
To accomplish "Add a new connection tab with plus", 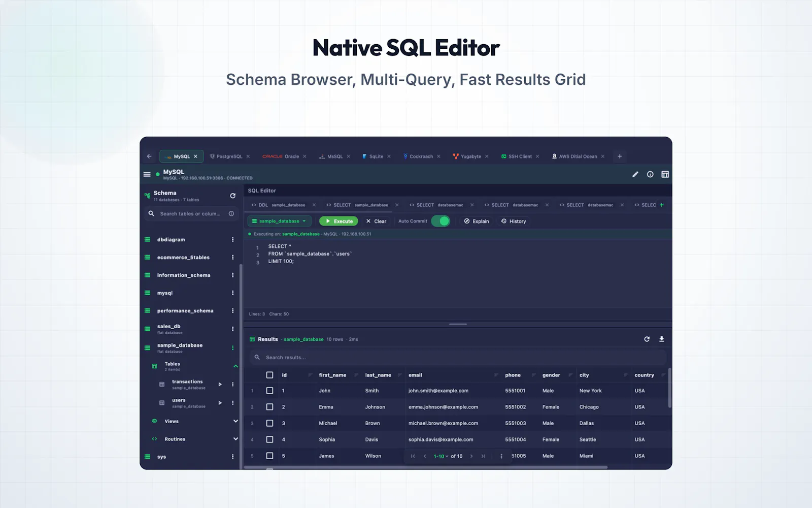I will 620,156.
